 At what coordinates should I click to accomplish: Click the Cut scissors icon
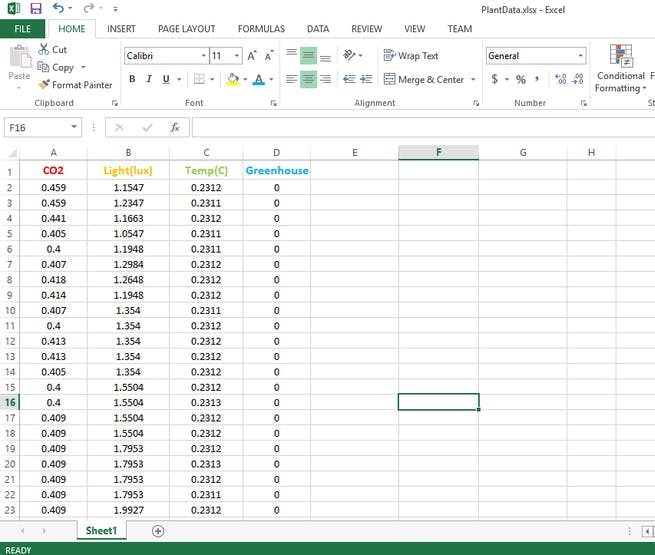(44, 49)
